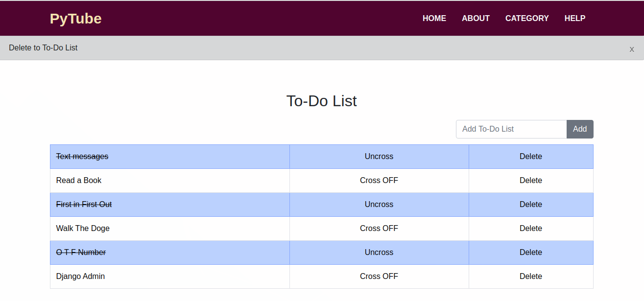
Task: Open the PyTube home logo
Action: click(x=75, y=18)
